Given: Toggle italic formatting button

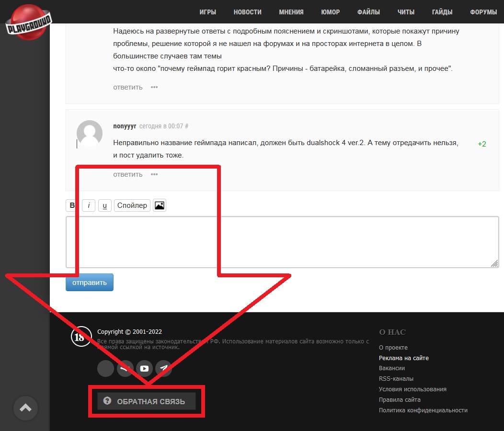Looking at the screenshot, I should click(x=89, y=205).
